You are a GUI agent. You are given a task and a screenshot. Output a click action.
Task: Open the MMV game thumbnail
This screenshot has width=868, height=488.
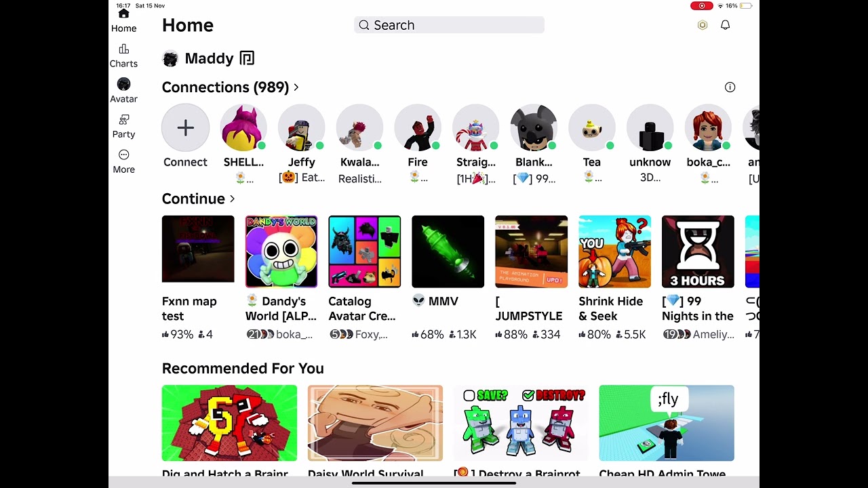pyautogui.click(x=448, y=251)
